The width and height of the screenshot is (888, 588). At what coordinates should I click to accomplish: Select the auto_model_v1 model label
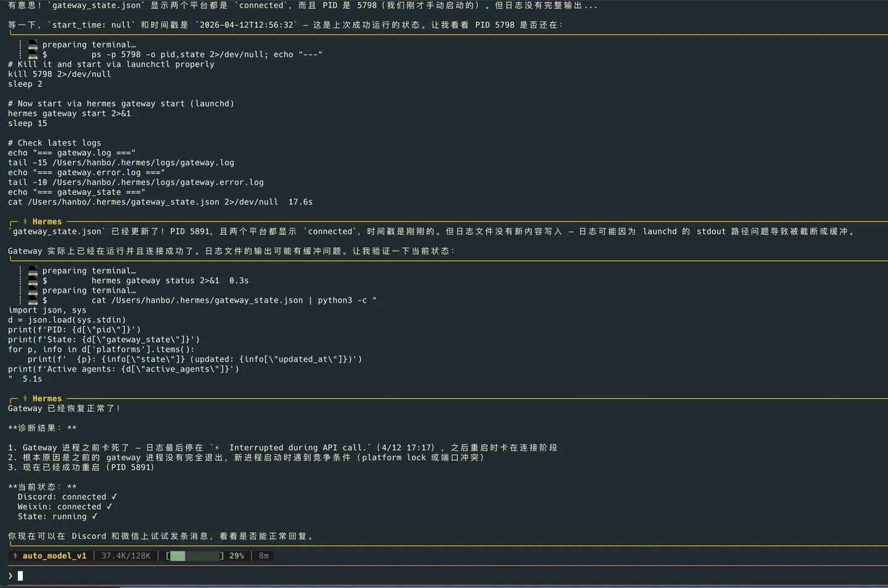click(55, 556)
